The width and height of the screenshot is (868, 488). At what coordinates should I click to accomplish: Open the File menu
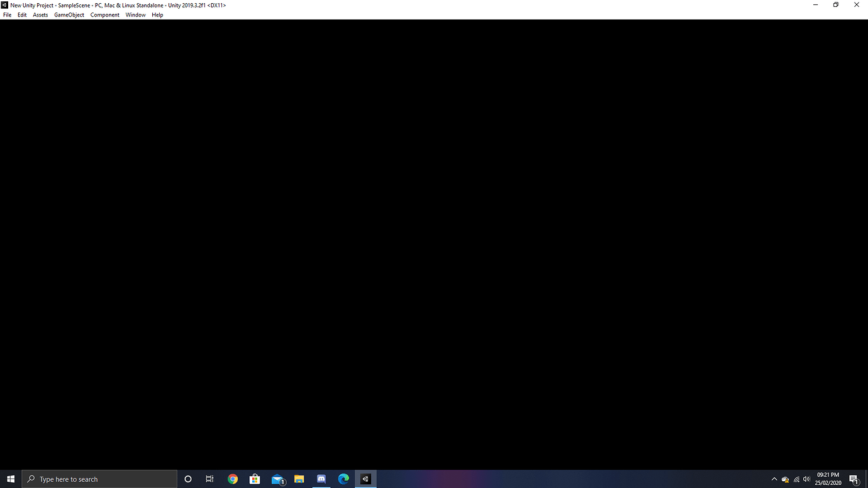(x=7, y=14)
